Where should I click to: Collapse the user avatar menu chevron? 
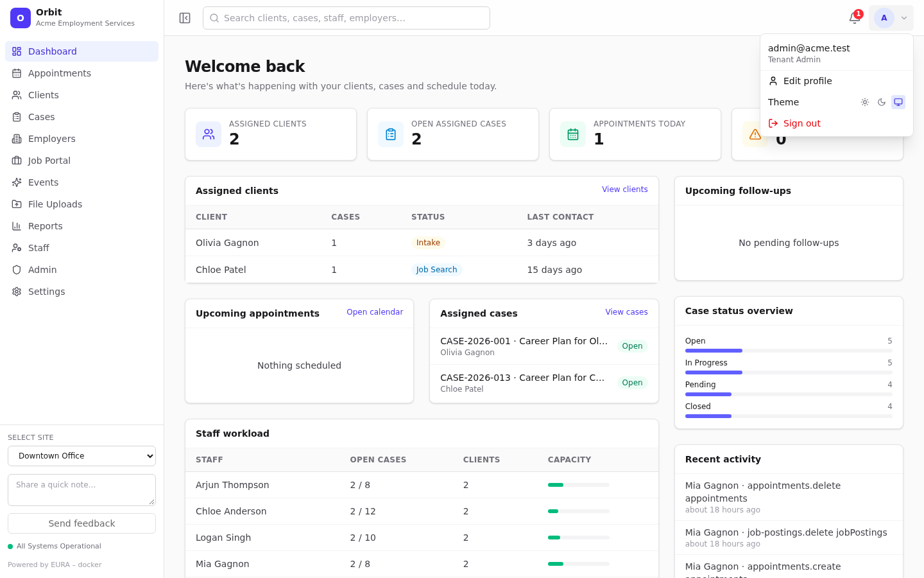click(904, 18)
